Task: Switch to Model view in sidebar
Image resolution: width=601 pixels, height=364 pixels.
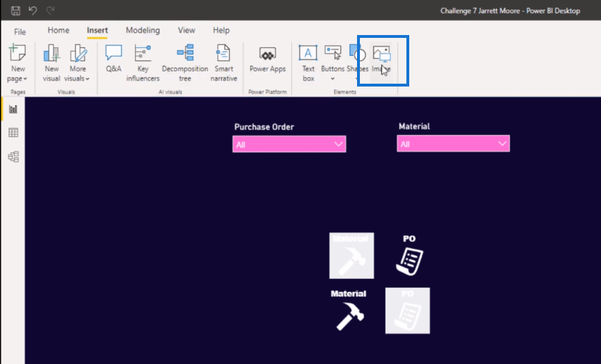Action: [13, 157]
